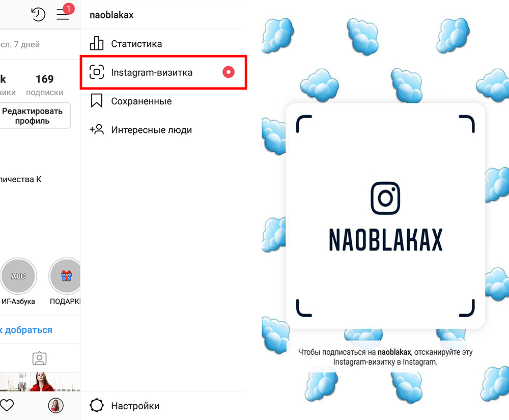This screenshot has width=509, height=420.
Task: Open the ПОДАРКИ gift story highlight
Action: (66, 276)
